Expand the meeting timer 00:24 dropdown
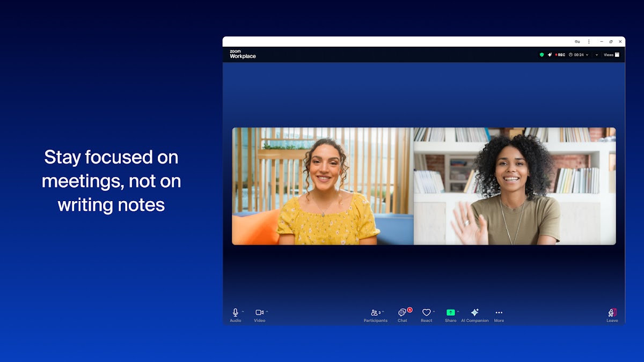The width and height of the screenshot is (644, 362). click(587, 55)
